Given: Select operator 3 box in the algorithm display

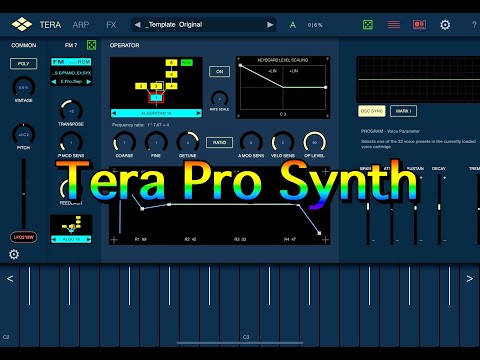Looking at the screenshot, I should click(x=156, y=86).
